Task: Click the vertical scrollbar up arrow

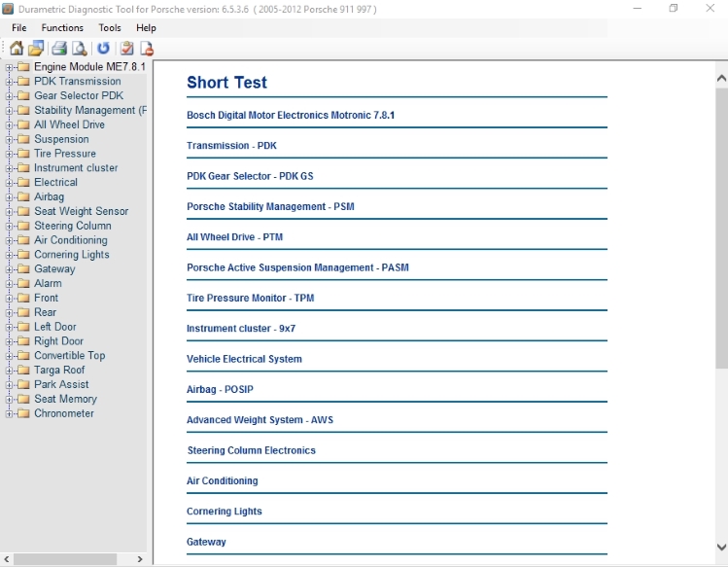Action: pyautogui.click(x=721, y=78)
